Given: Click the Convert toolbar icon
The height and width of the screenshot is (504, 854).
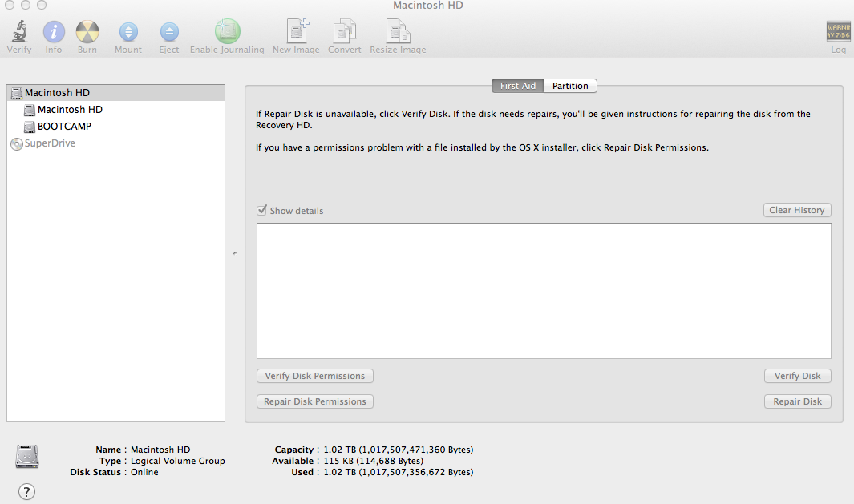Looking at the screenshot, I should pyautogui.click(x=344, y=31).
